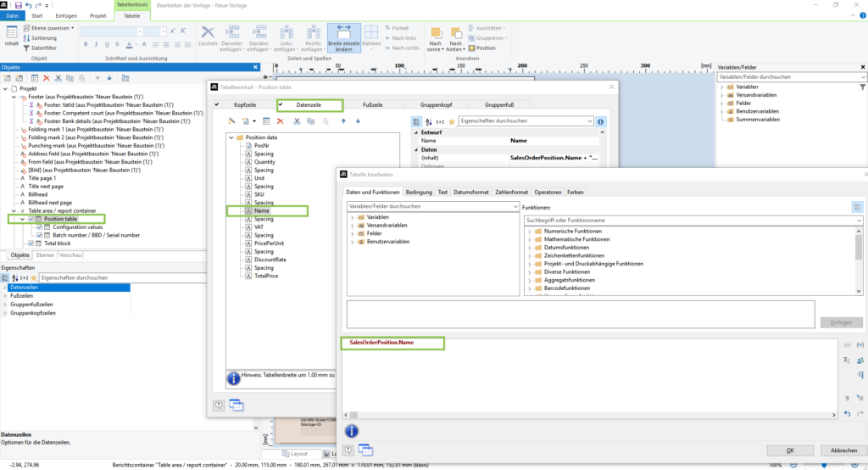Expand Felder node in Tabelle bearbeiten
This screenshot has width=868, height=470.
coord(352,233)
